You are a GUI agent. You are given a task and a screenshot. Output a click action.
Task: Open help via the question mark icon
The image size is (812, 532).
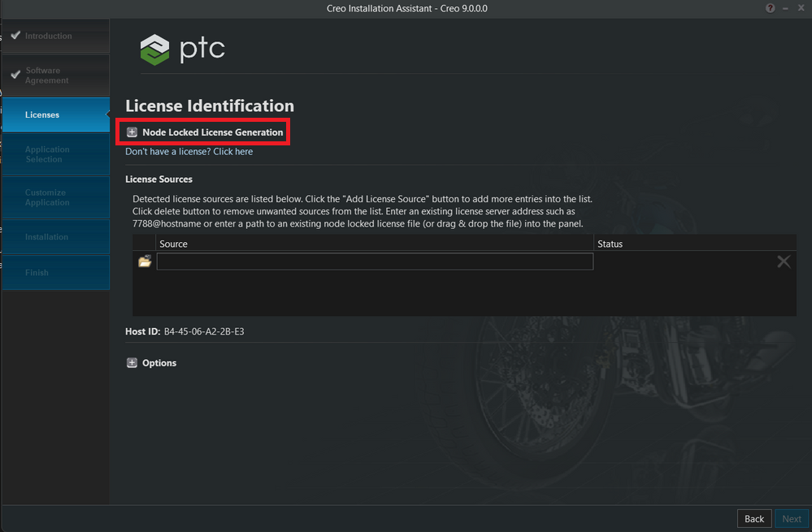(769, 8)
